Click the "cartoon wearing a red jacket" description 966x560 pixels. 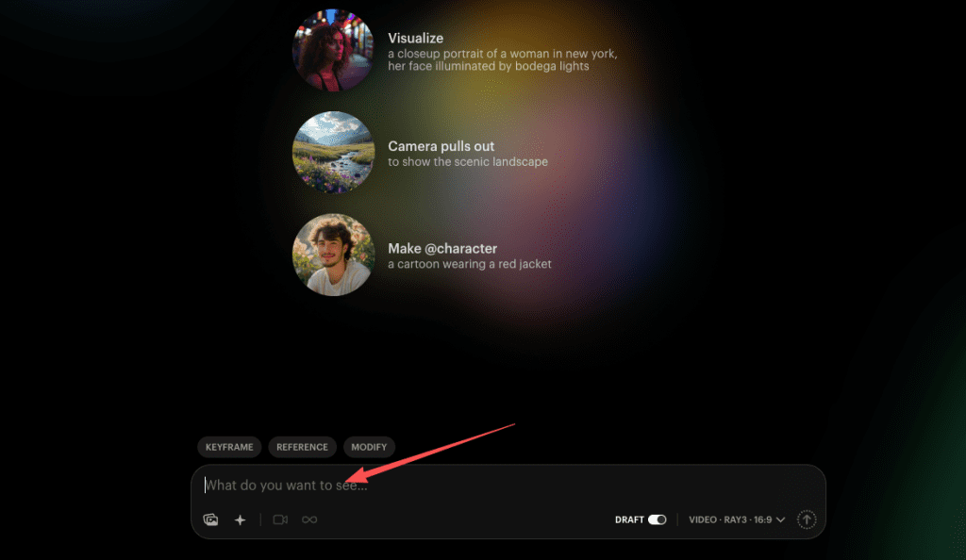click(469, 264)
